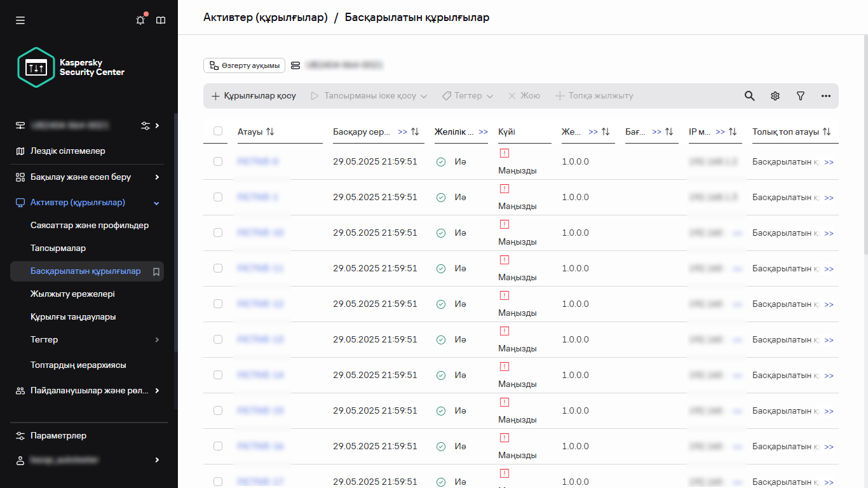The image size is (868, 488).
Task: Navigate to Саясаттар және профильдер
Action: tap(89, 225)
